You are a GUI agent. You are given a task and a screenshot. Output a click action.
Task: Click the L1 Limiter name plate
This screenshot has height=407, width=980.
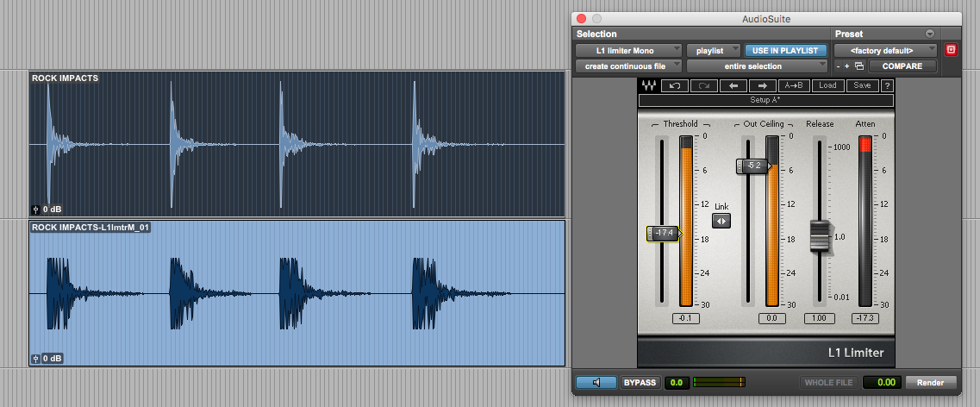[x=856, y=353]
